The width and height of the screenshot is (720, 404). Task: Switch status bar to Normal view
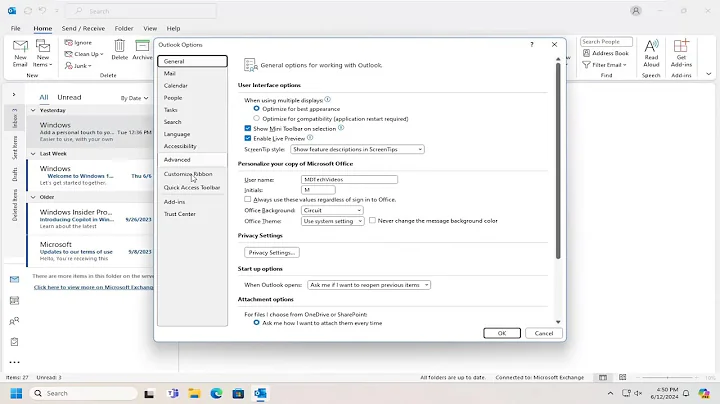coord(602,377)
